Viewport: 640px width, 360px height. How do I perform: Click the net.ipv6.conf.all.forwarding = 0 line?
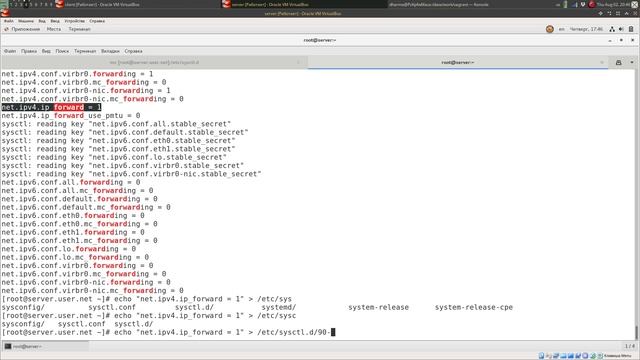coord(71,182)
